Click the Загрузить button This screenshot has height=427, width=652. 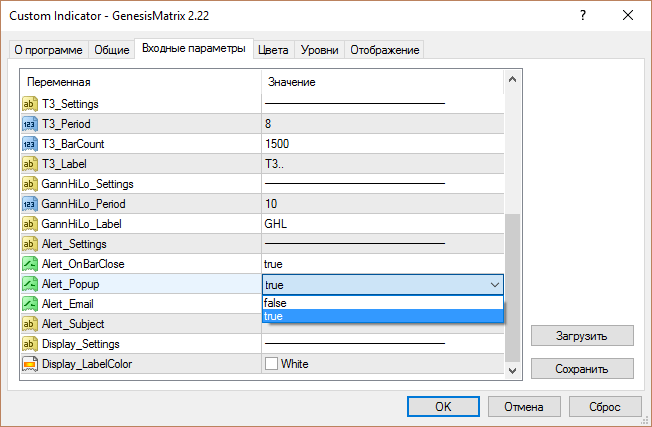pos(582,336)
